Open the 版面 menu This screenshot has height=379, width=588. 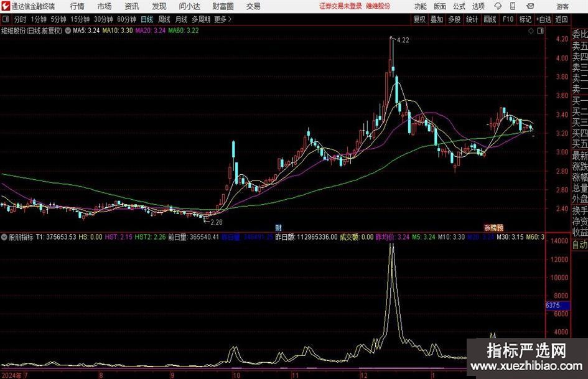(x=439, y=6)
